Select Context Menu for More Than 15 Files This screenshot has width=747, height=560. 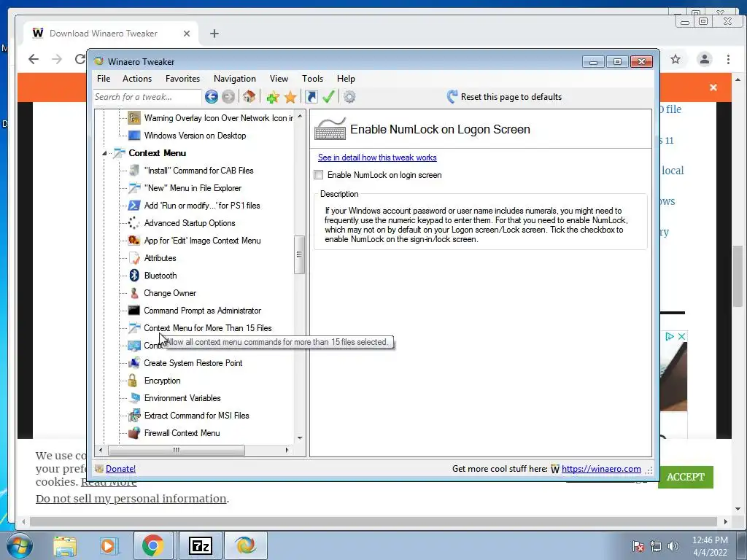[x=208, y=328]
